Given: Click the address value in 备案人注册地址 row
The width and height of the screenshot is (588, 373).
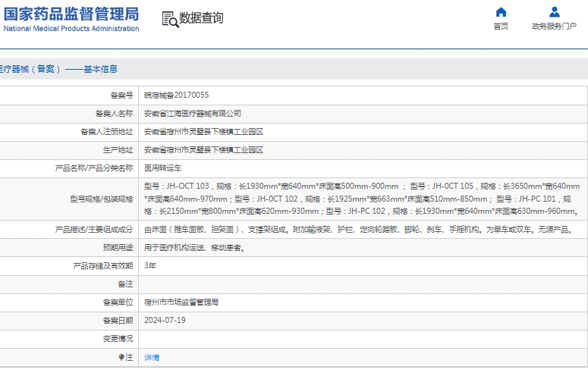Looking at the screenshot, I should 203,132.
